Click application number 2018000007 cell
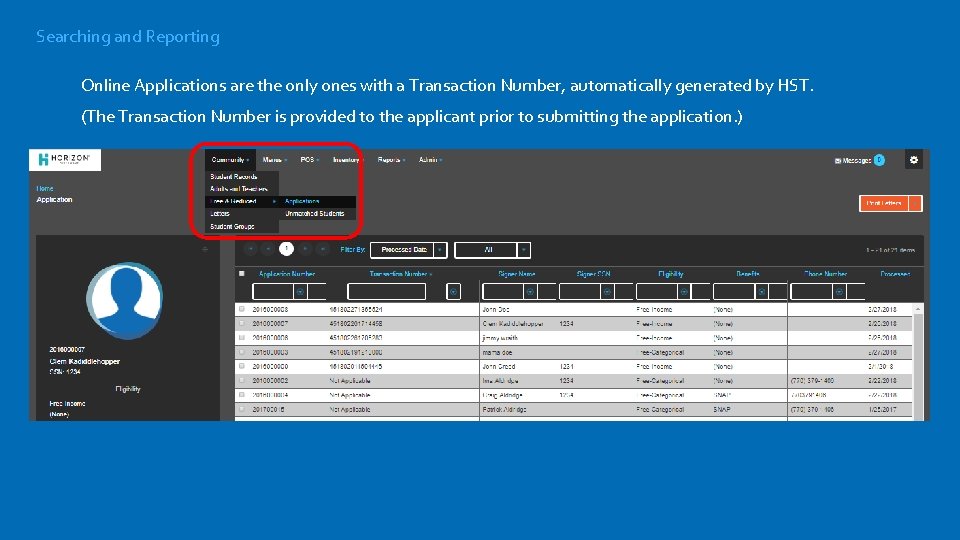Image resolution: width=960 pixels, height=540 pixels. pyautogui.click(x=270, y=323)
